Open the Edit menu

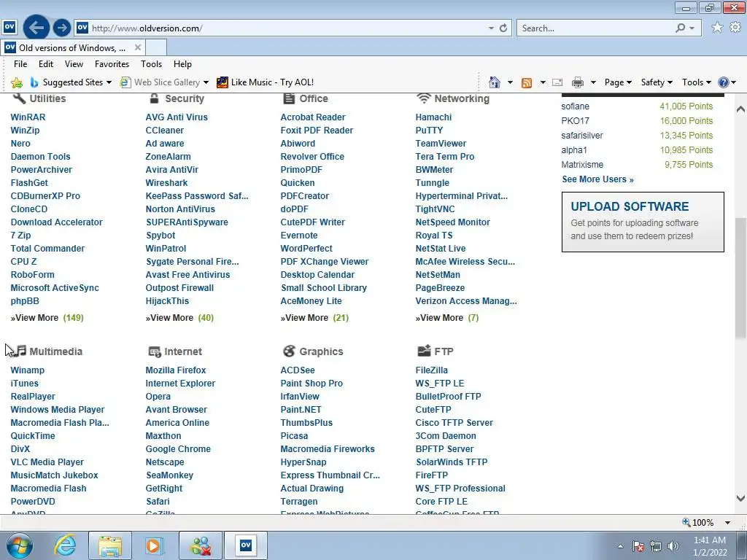coord(46,64)
